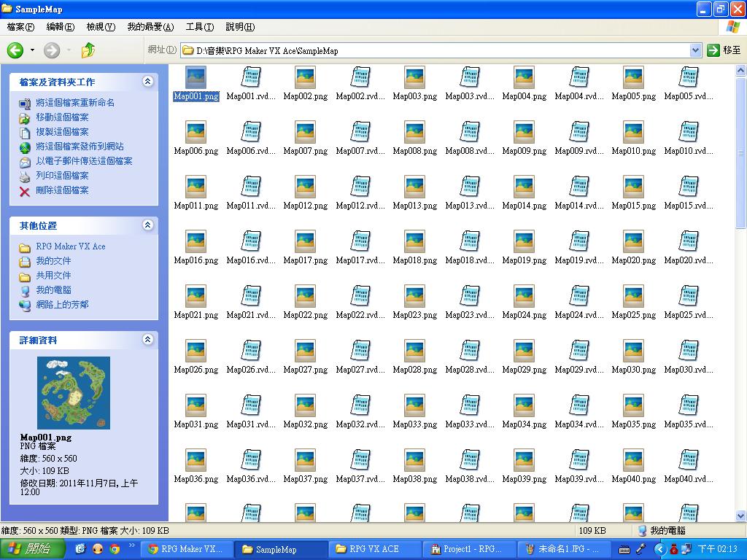
Task: Open the 工具(T) menu
Action: coord(200,27)
